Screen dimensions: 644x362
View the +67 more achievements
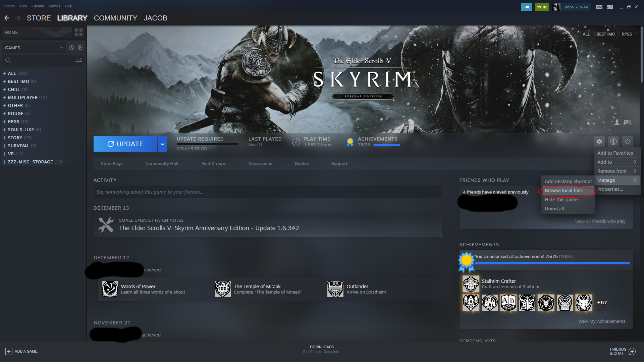[602, 303]
